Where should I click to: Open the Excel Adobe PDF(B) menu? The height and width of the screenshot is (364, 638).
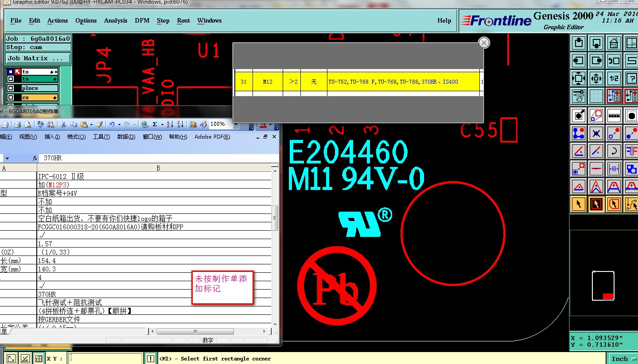[x=212, y=137]
